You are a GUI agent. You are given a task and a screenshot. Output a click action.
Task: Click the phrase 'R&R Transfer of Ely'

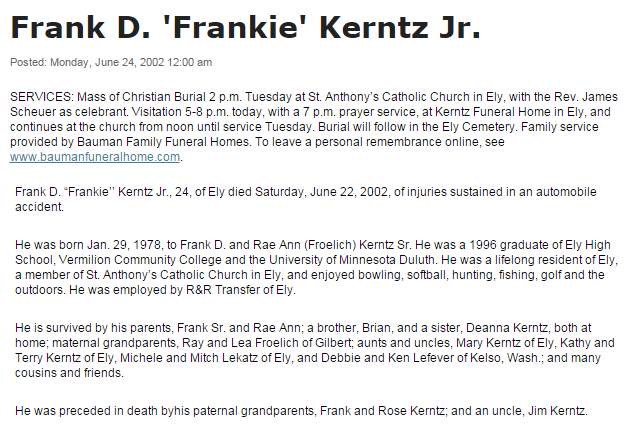(240, 290)
